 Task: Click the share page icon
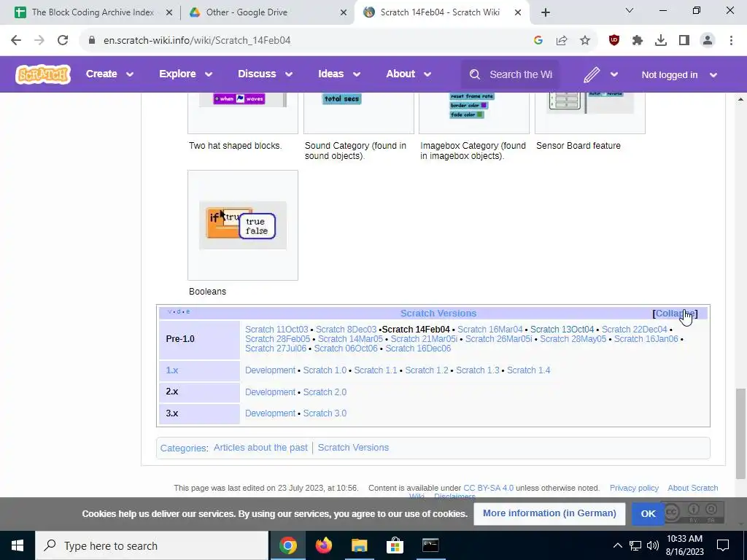(x=562, y=41)
